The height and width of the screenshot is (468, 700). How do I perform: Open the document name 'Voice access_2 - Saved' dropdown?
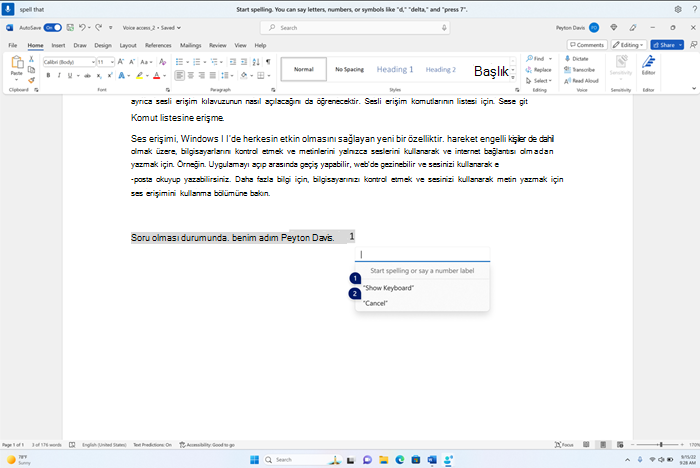click(152, 28)
